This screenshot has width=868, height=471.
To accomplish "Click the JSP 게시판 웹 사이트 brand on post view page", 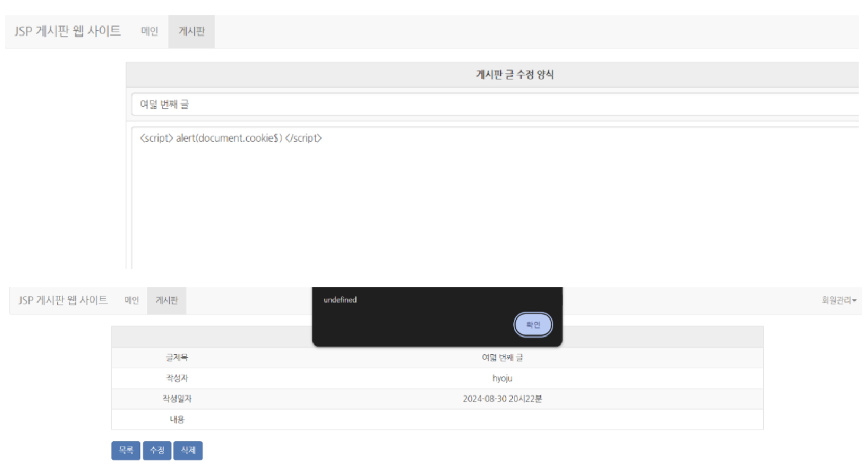I will coord(63,301).
